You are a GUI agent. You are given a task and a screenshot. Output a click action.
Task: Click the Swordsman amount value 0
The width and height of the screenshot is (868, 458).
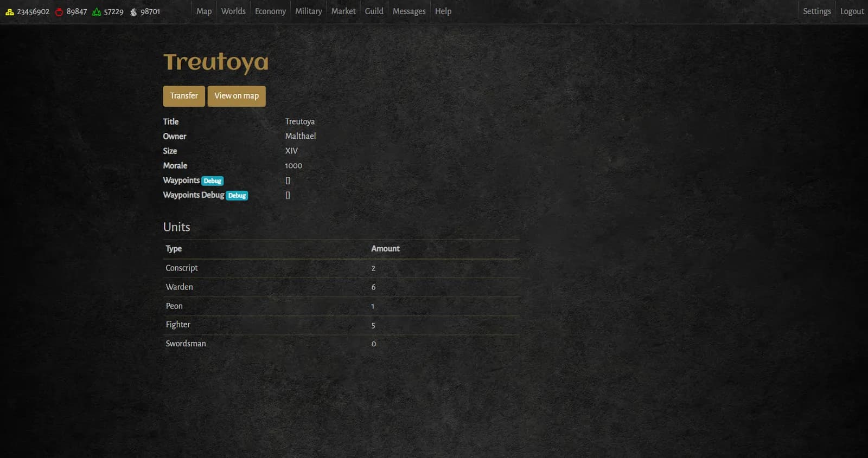[x=373, y=344]
